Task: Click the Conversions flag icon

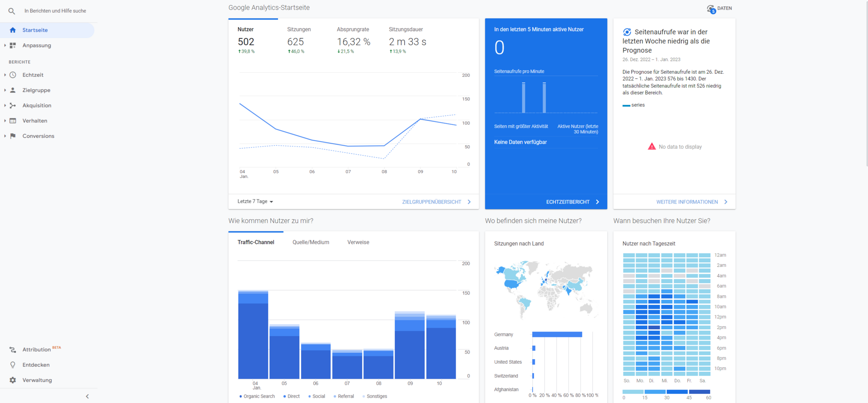Action: pyautogui.click(x=13, y=136)
